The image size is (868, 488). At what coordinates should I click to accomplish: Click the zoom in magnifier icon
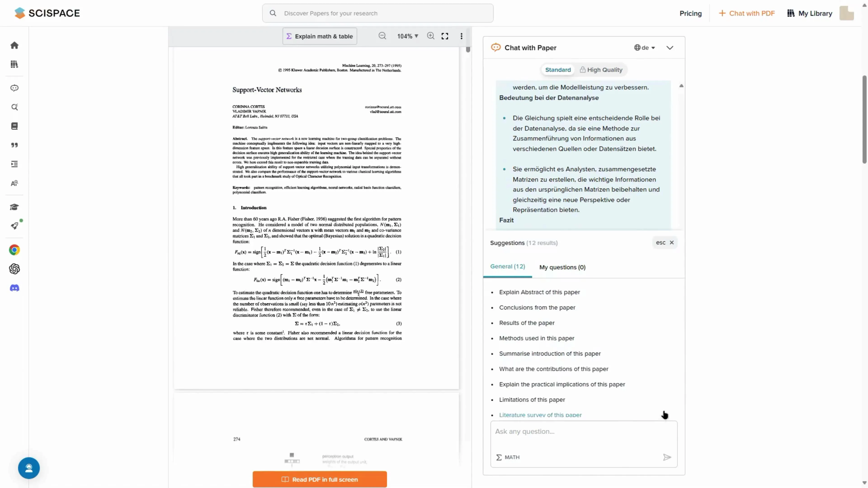pyautogui.click(x=430, y=36)
